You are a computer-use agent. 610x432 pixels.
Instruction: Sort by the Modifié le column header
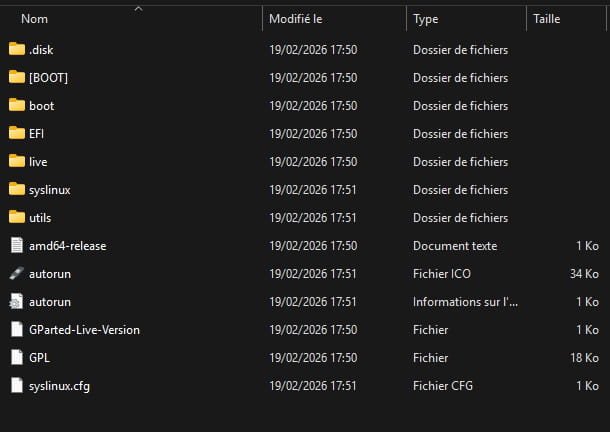pos(295,19)
